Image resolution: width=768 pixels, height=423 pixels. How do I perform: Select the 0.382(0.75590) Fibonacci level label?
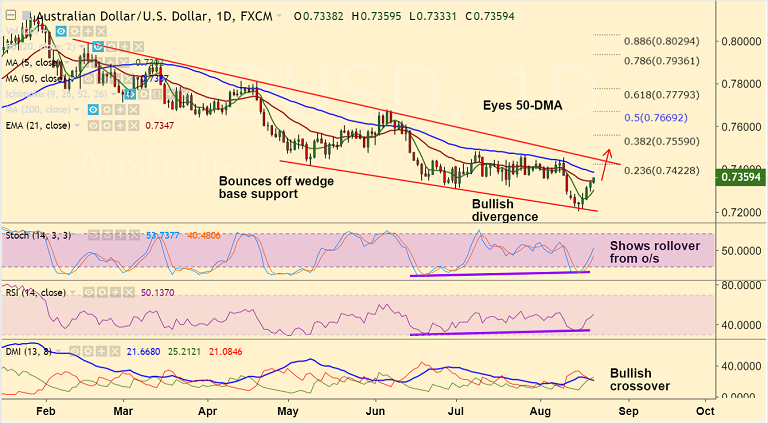click(x=662, y=141)
